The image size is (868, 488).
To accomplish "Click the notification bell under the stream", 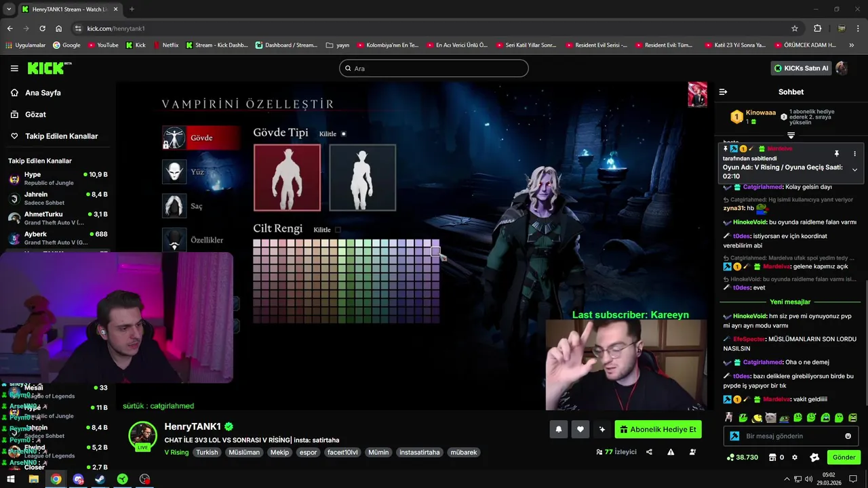I will 559,429.
